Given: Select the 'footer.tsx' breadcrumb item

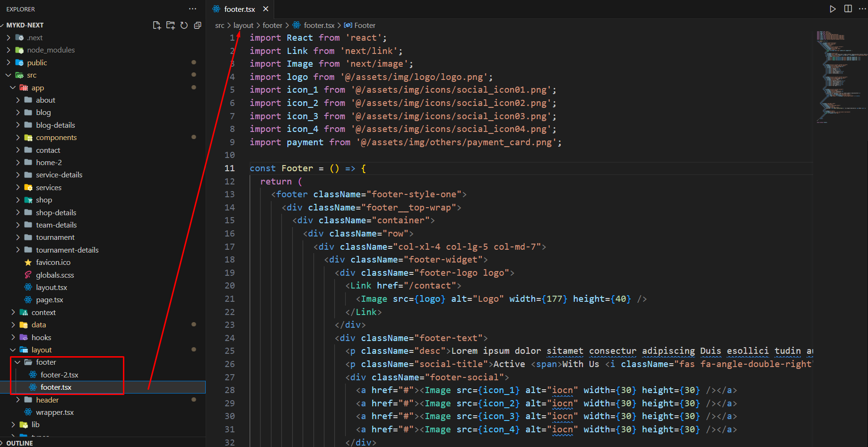Looking at the screenshot, I should click(313, 26).
